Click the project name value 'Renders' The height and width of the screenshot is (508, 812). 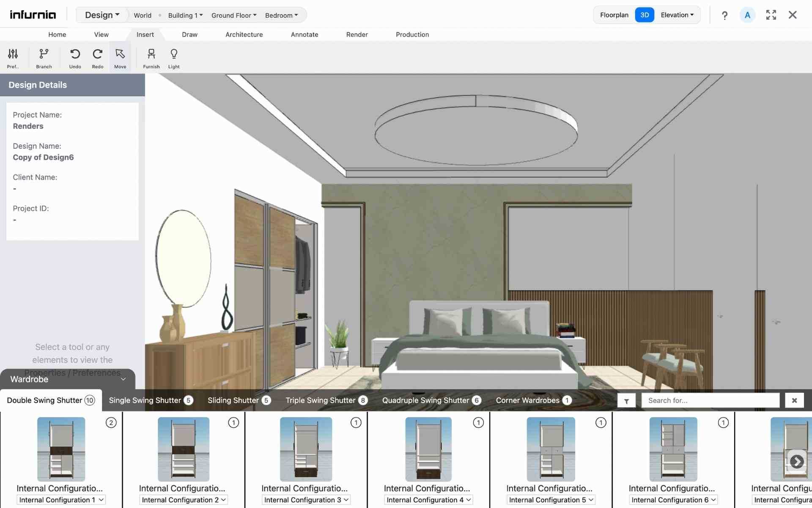tap(28, 126)
